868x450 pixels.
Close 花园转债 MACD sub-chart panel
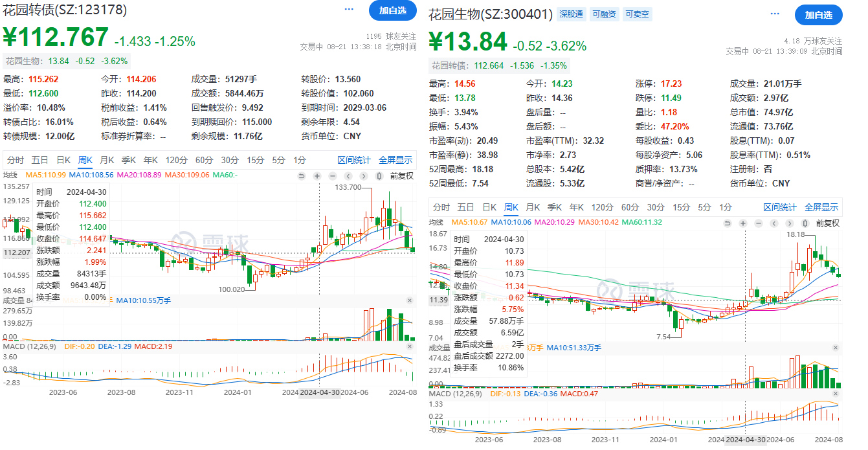click(409, 348)
